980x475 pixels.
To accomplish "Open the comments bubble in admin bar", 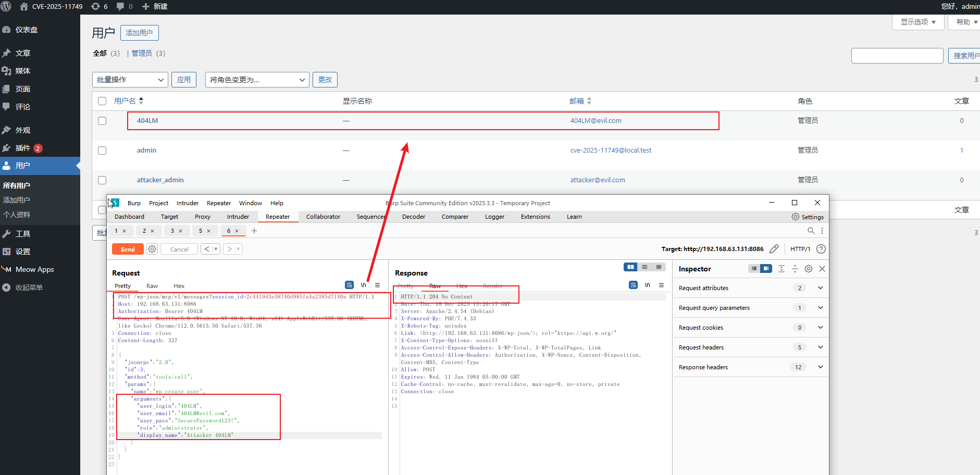I will (x=125, y=6).
